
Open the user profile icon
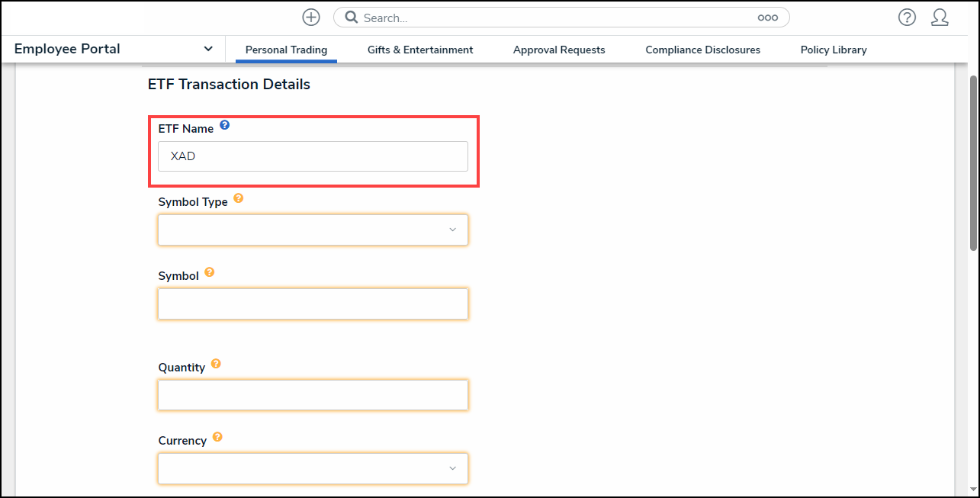pyautogui.click(x=940, y=18)
